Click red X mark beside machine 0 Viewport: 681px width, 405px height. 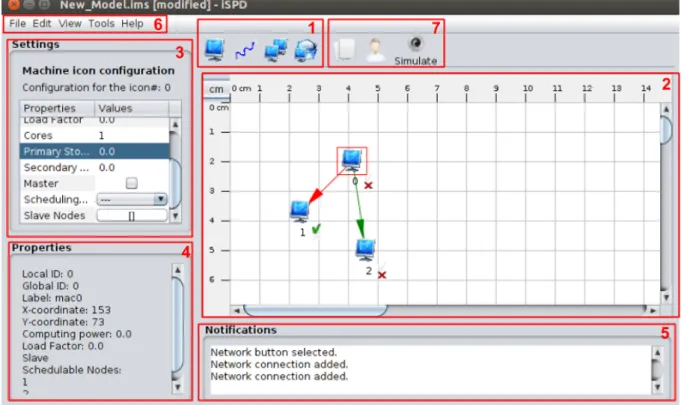coord(368,185)
